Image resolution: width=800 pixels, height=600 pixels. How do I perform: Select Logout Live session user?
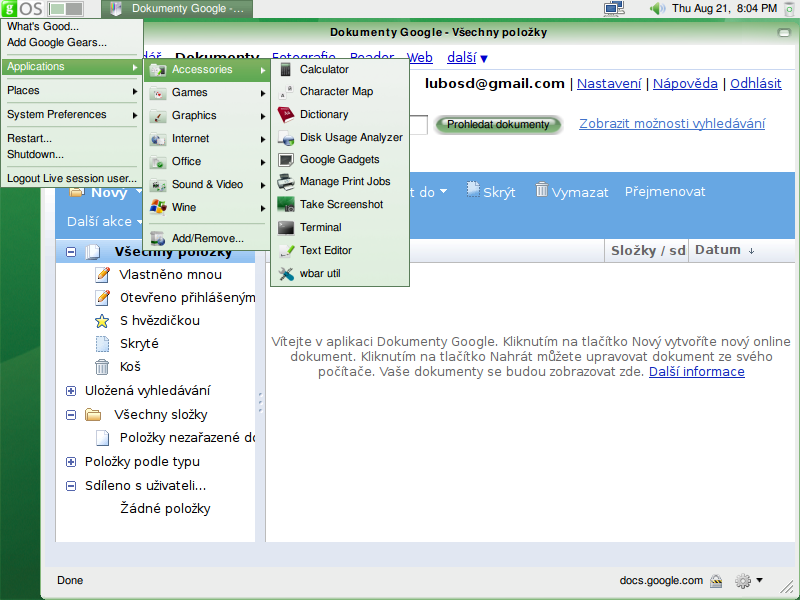tap(71, 178)
